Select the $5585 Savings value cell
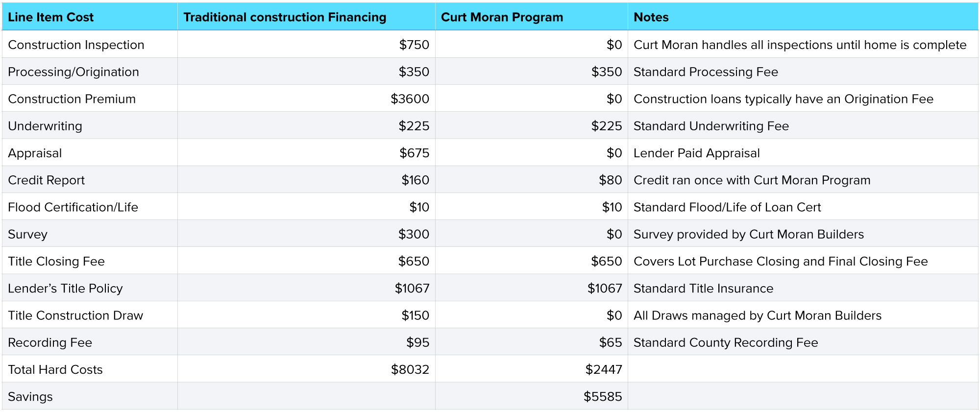This screenshot has height=412, width=980. point(602,396)
